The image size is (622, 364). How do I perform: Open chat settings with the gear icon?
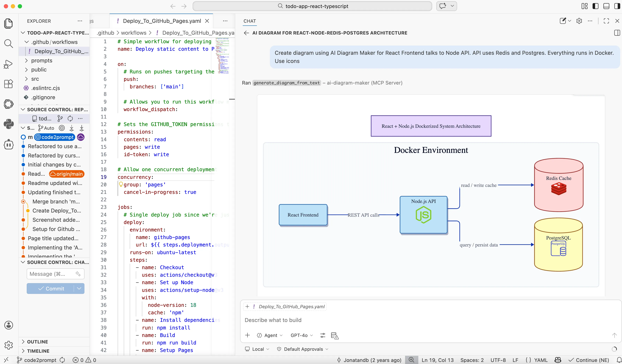pyautogui.click(x=579, y=21)
